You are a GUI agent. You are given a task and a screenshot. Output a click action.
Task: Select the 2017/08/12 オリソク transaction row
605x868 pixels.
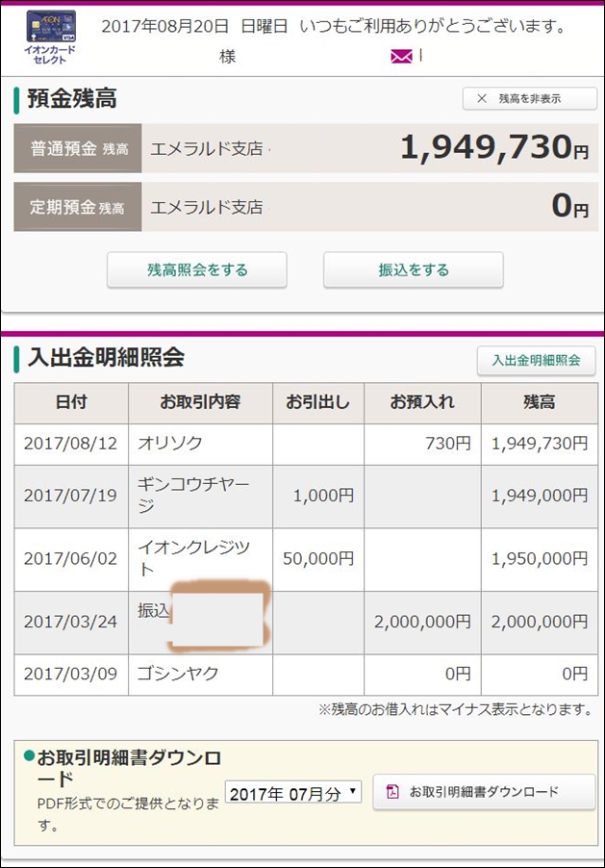point(306,444)
